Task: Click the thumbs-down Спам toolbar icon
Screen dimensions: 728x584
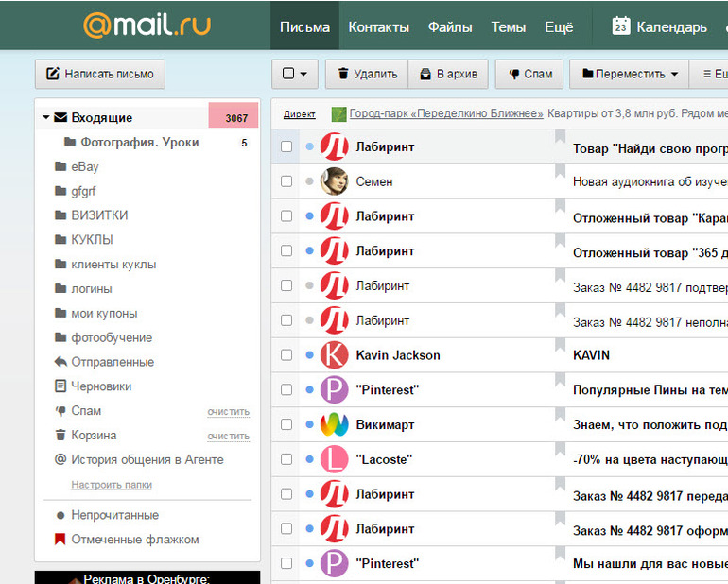Action: coord(514,74)
